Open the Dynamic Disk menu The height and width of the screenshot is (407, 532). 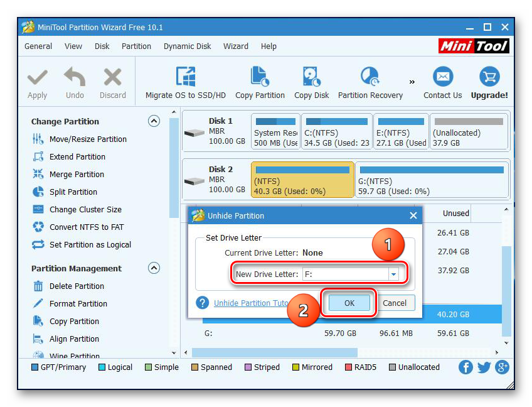click(x=188, y=46)
